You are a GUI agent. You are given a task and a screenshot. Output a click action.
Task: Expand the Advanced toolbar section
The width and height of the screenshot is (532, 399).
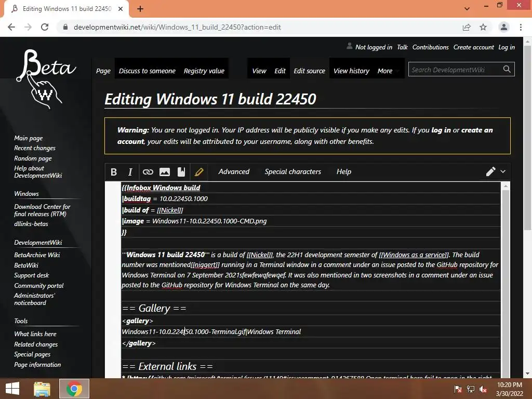pyautogui.click(x=234, y=171)
